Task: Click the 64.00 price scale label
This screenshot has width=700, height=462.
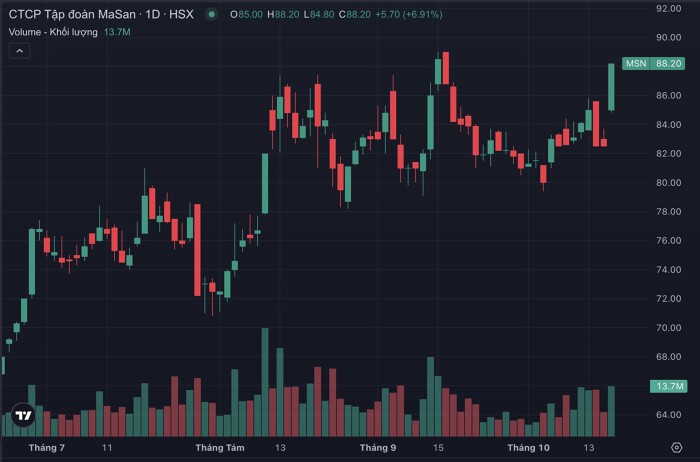Action: click(x=667, y=414)
